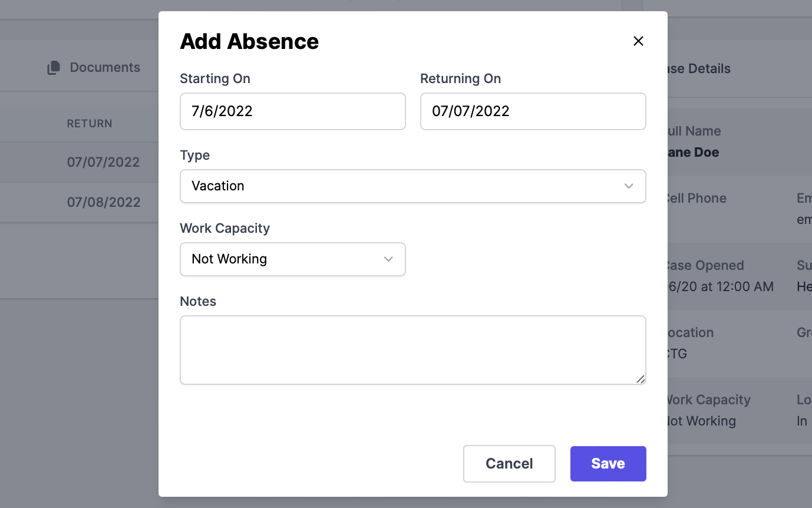Click the Documents tab icon
Viewport: 812px width, 508px height.
(x=54, y=68)
